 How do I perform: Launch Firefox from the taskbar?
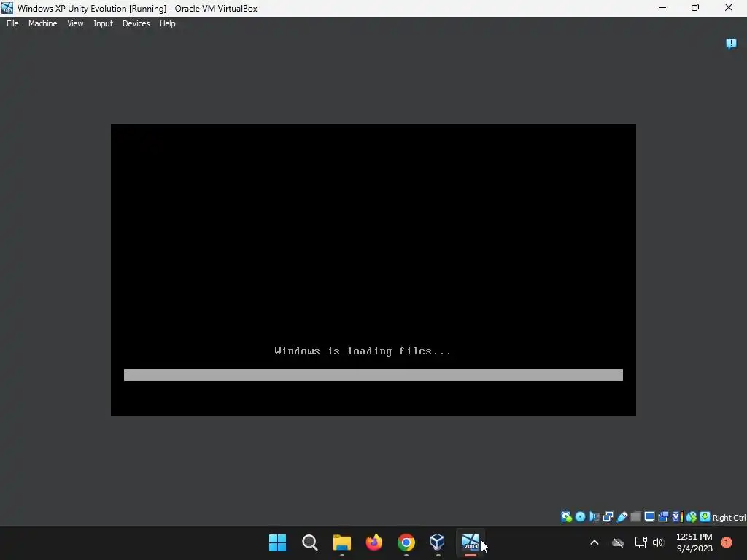pyautogui.click(x=374, y=542)
